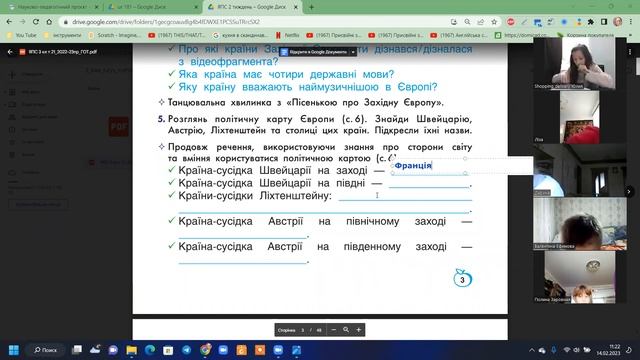Open the Scratch - Imagine bookmark
Viewport: 640px width, 360px height.
point(115,35)
